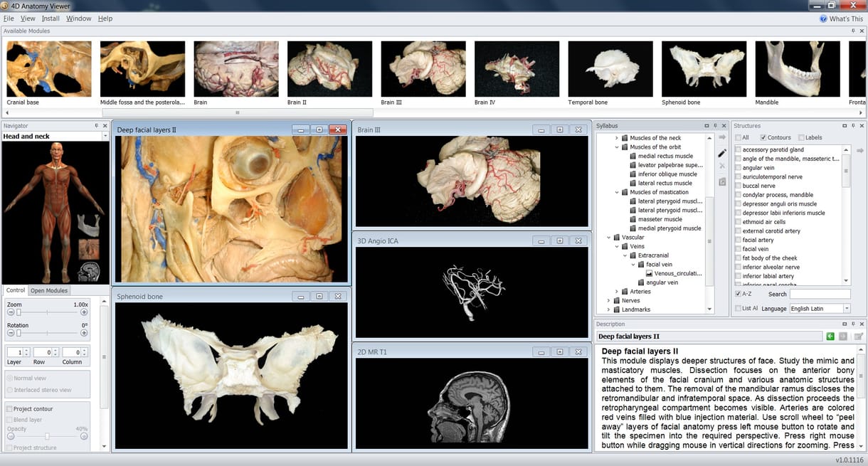This screenshot has width=868, height=466.
Task: Select the medial rectus muscle item
Action: click(665, 157)
